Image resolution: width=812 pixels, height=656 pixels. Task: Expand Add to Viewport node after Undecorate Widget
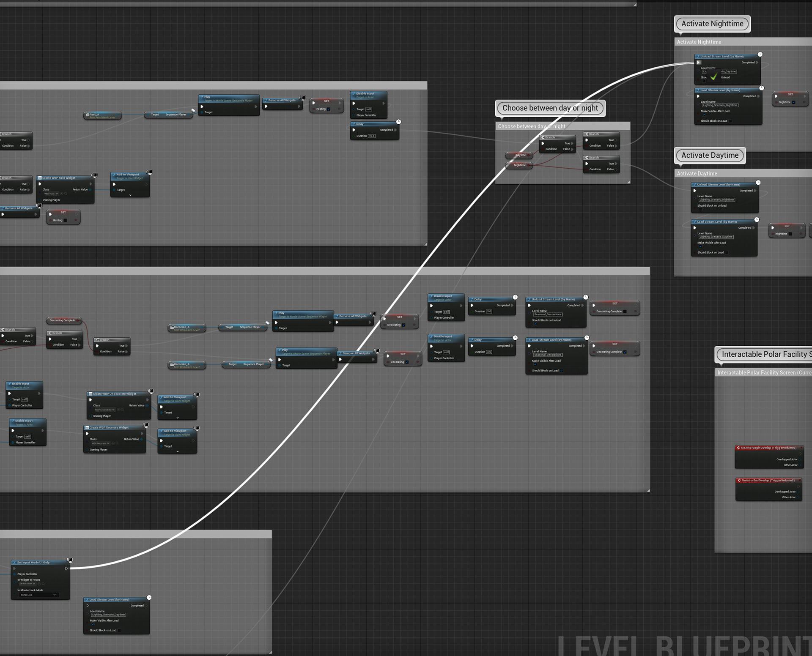(178, 418)
